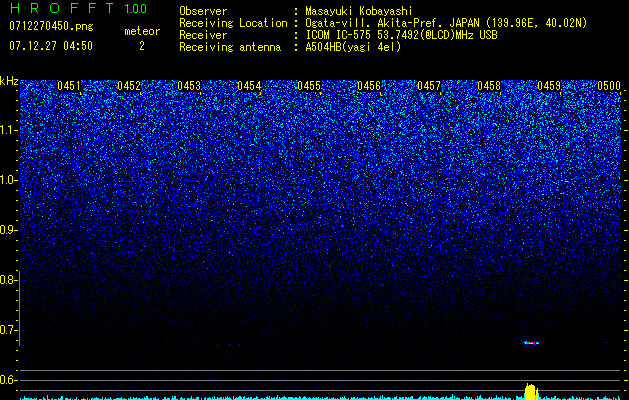The image size is (629, 400).
Task: Click the 0455 time marker
Action: tap(309, 86)
